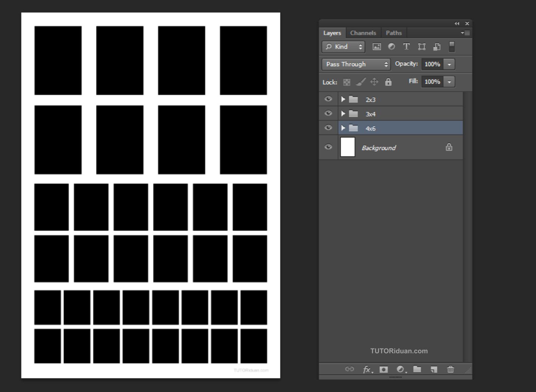This screenshot has height=392, width=536.
Task: Click the Add layer style (fx) icon
Action: coord(367,369)
